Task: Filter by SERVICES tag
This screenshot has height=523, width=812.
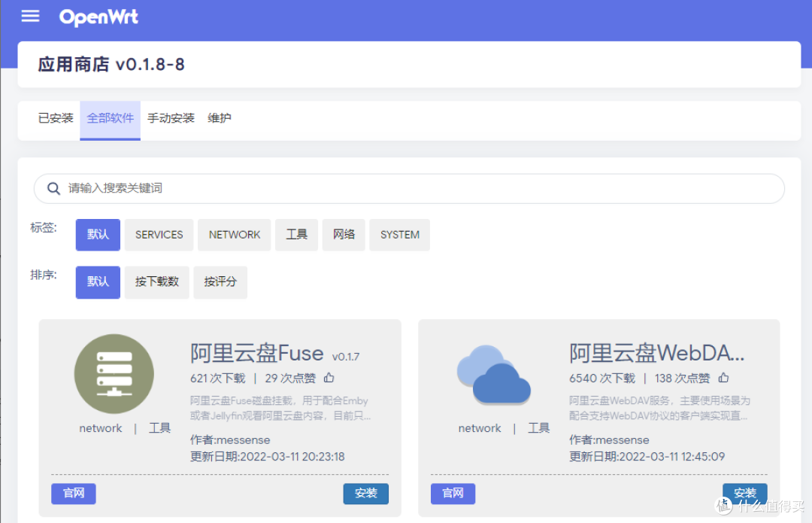Action: pyautogui.click(x=159, y=235)
